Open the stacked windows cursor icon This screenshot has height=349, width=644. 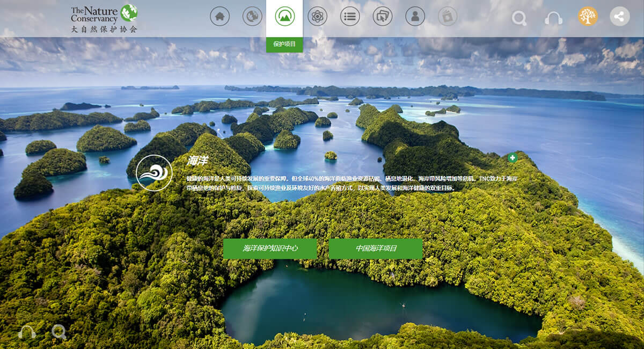click(382, 16)
